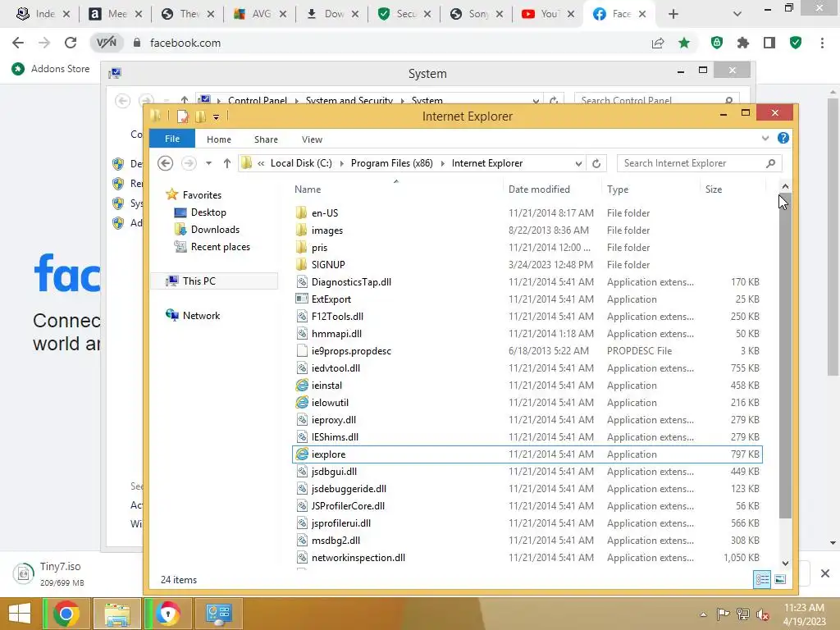Expand the ribbon using the chevron

[x=765, y=138]
